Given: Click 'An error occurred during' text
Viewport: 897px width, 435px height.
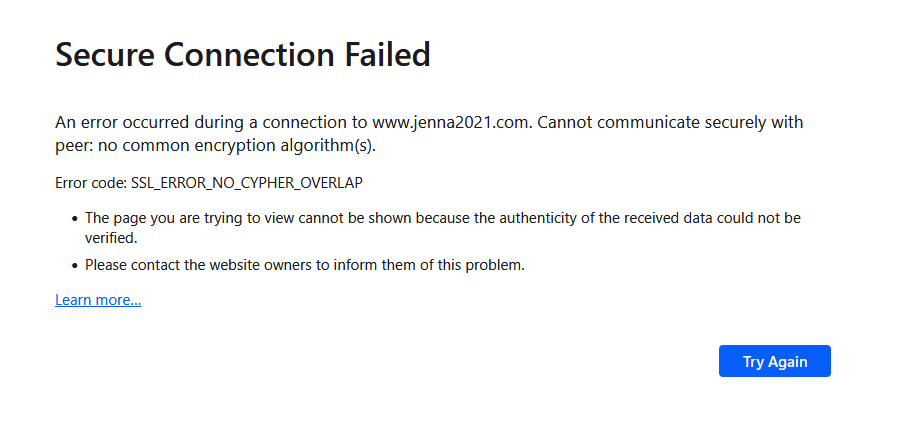Looking at the screenshot, I should pyautogui.click(x=140, y=123).
